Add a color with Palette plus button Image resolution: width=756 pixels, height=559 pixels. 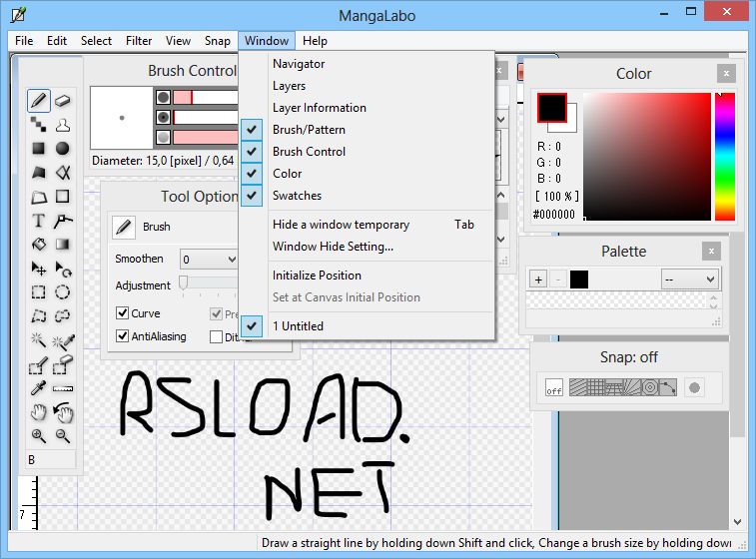coord(538,279)
